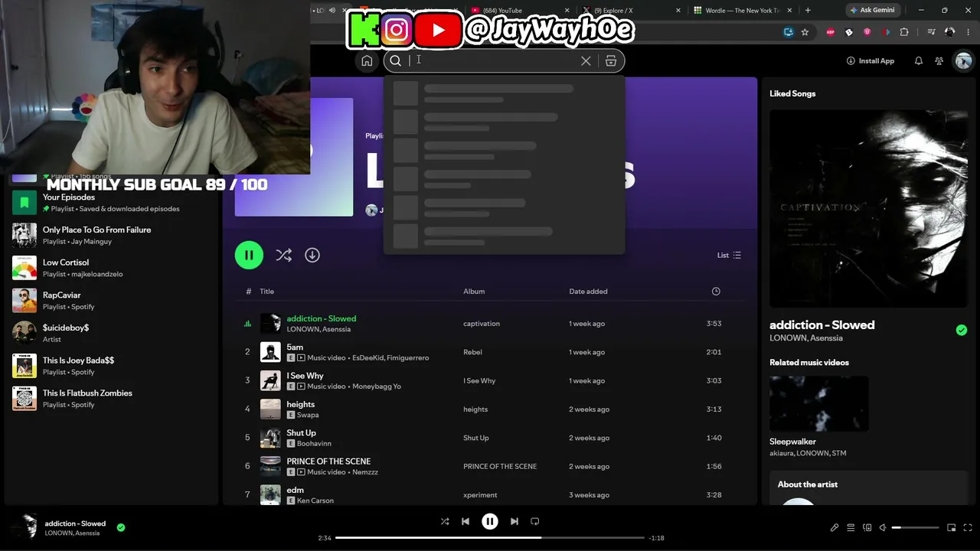Viewport: 980px width, 551px height.
Task: Download the playlist with the arrow icon
Action: point(312,255)
